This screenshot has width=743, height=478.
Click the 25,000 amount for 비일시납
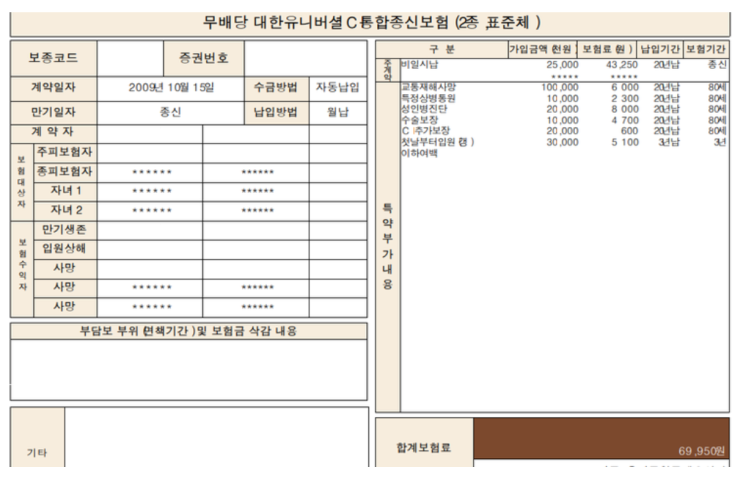coord(562,64)
